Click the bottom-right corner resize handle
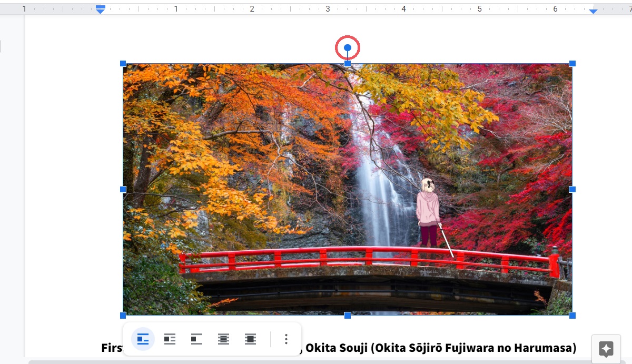Image resolution: width=632 pixels, height=364 pixels. (572, 316)
